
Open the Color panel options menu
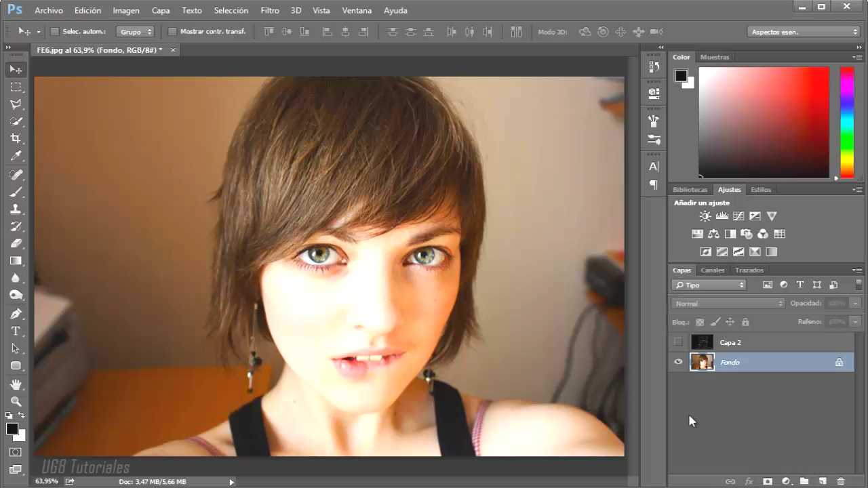click(x=857, y=58)
